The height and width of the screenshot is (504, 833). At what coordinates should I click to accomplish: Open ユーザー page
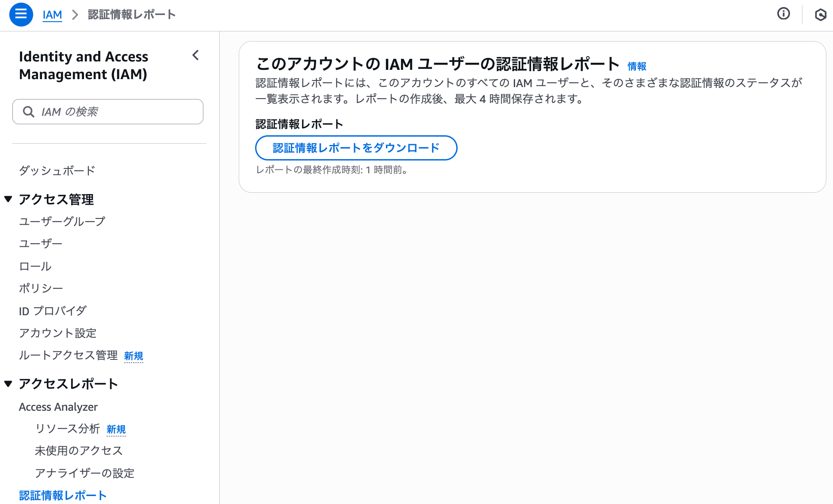point(41,244)
